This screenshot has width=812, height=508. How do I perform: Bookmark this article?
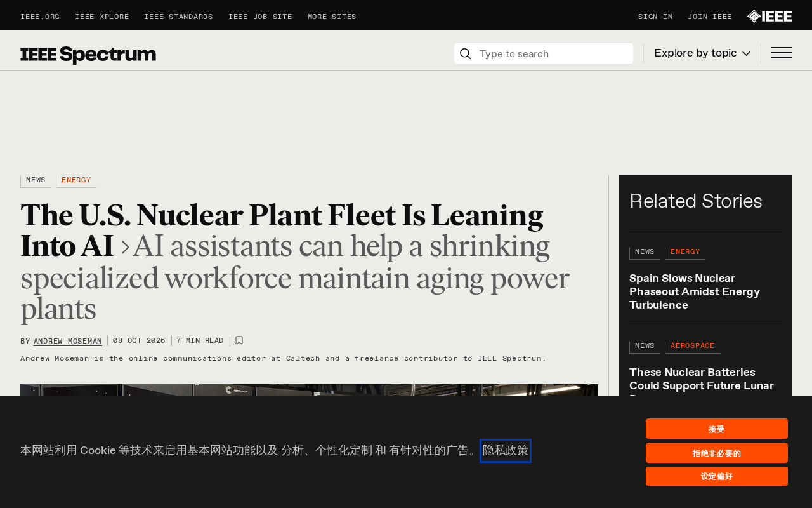click(x=239, y=341)
